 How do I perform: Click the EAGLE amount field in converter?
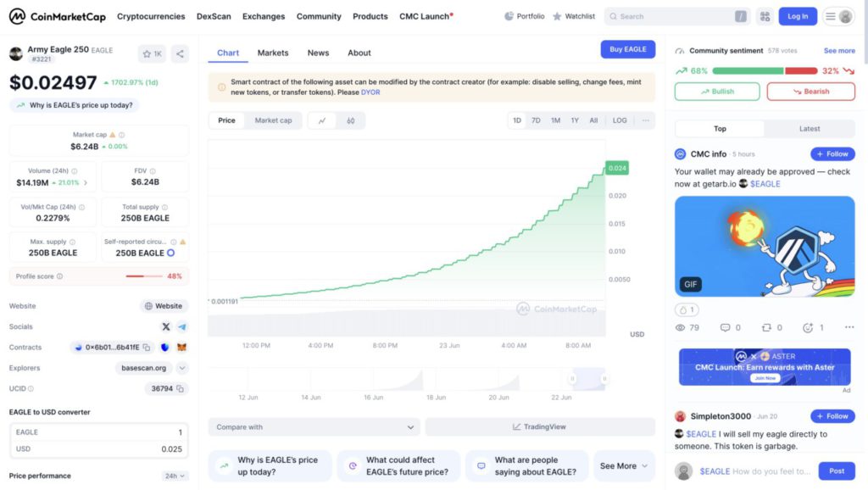tap(99, 432)
